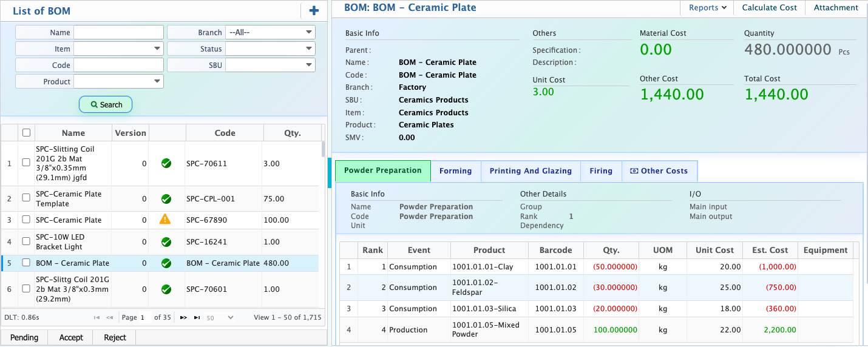Open the Firing tab
Screen dimensions: 868x347
point(601,171)
